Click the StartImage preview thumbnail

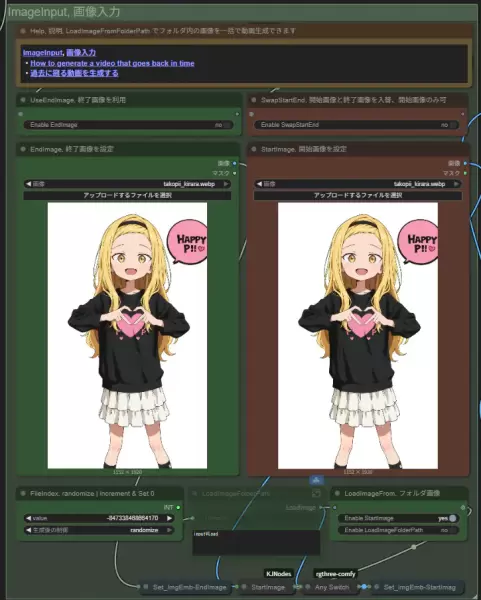click(x=358, y=336)
